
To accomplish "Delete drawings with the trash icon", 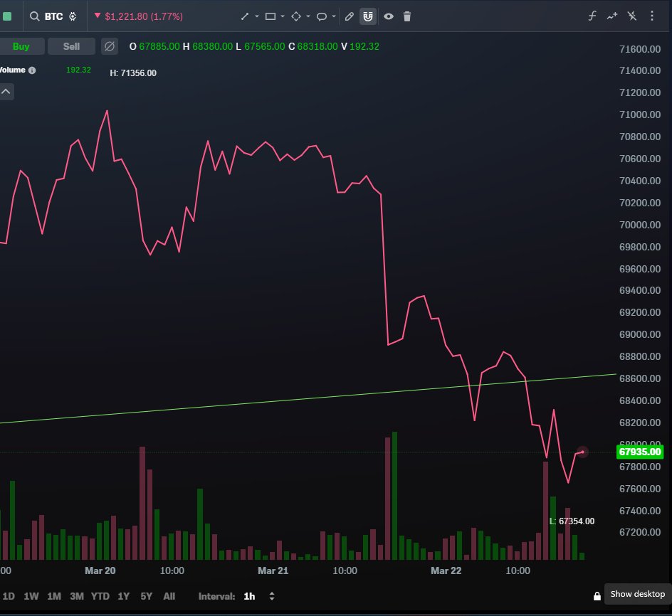I will point(407,16).
